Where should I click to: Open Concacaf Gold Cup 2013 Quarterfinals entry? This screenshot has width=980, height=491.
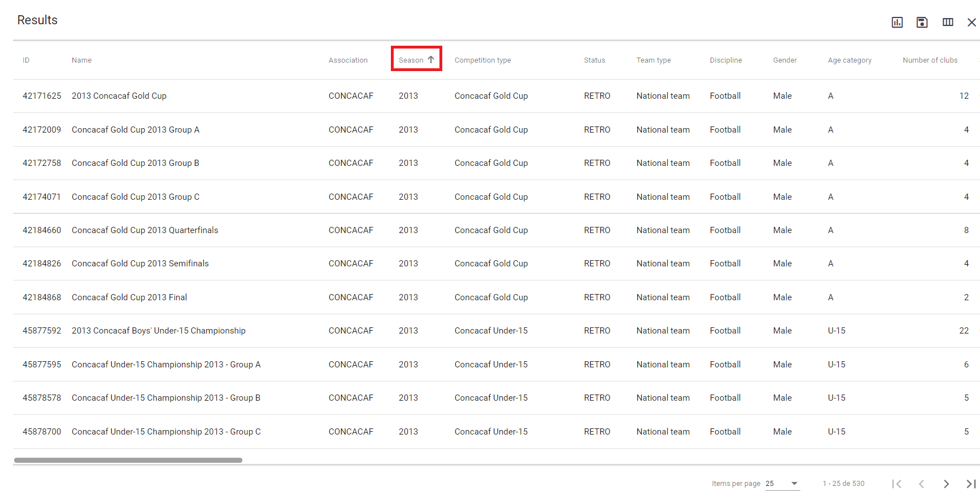[145, 230]
